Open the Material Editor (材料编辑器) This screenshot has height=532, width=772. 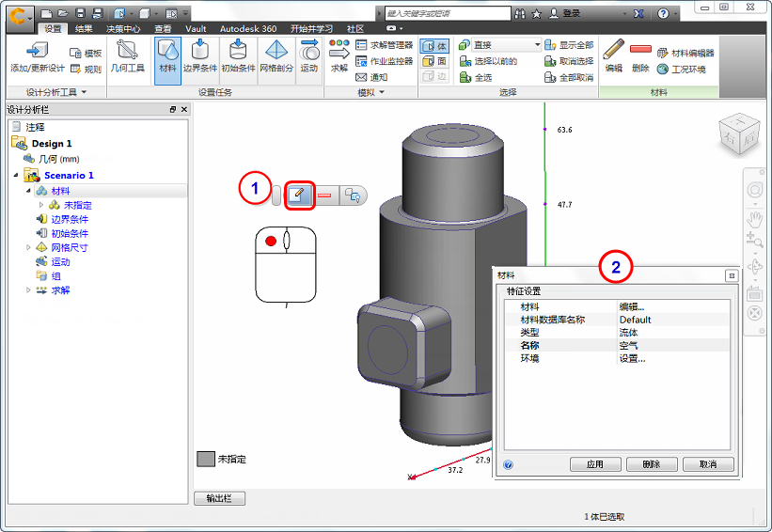click(x=685, y=53)
